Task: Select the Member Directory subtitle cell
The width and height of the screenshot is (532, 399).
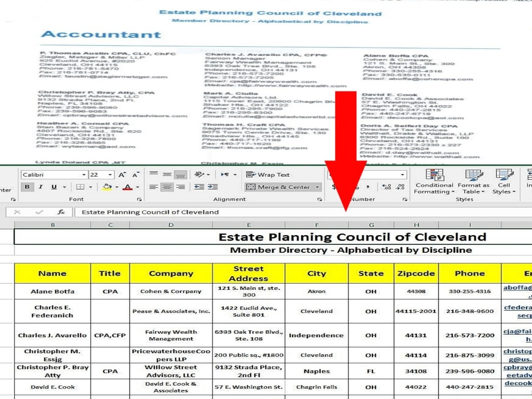Action: (x=273, y=251)
